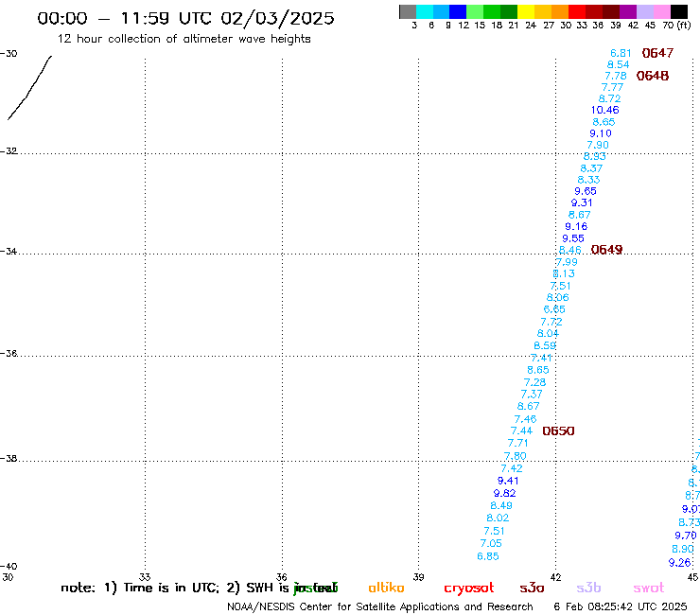Click the 7.78 reading beside 0648
Viewport: 700px width, 615px height.
[616, 76]
